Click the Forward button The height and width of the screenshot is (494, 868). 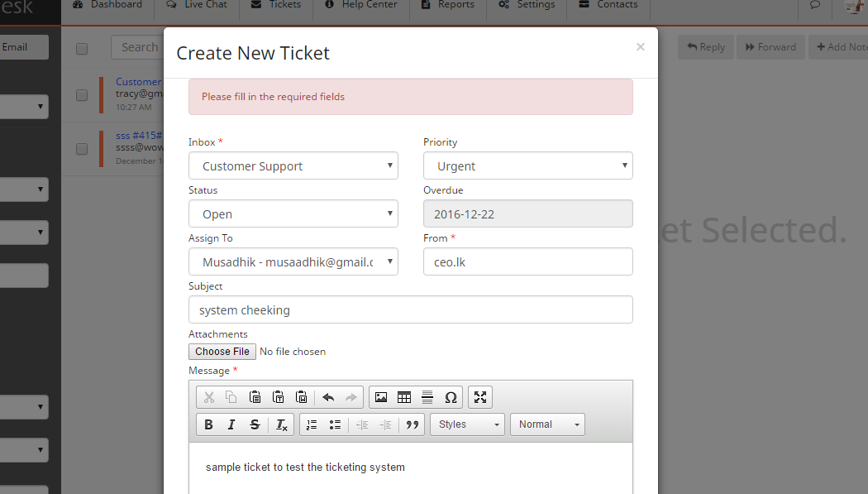click(x=770, y=47)
